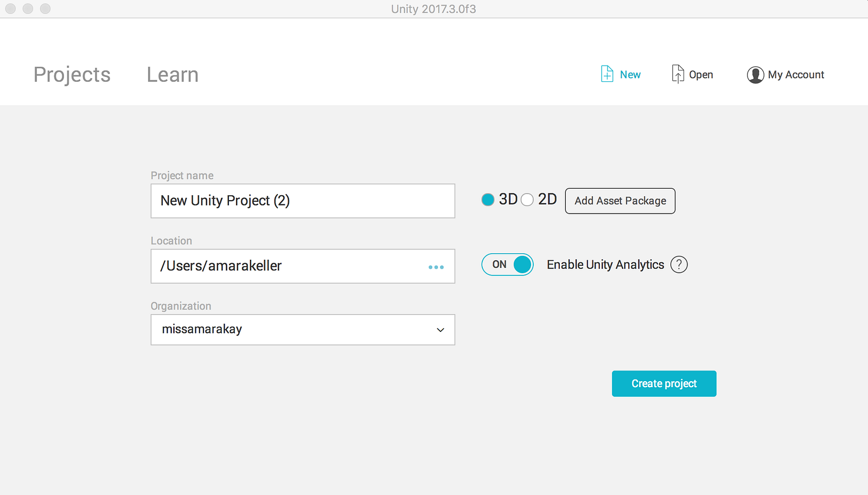Image resolution: width=868 pixels, height=495 pixels.
Task: Disable the Unity Analytics ON toggle
Action: (x=507, y=265)
